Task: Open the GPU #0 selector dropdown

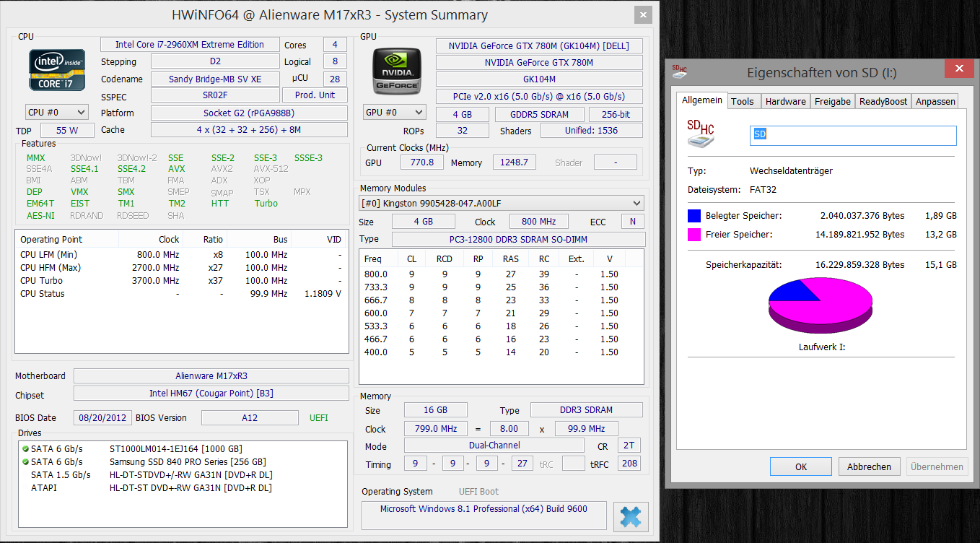Action: (395, 112)
